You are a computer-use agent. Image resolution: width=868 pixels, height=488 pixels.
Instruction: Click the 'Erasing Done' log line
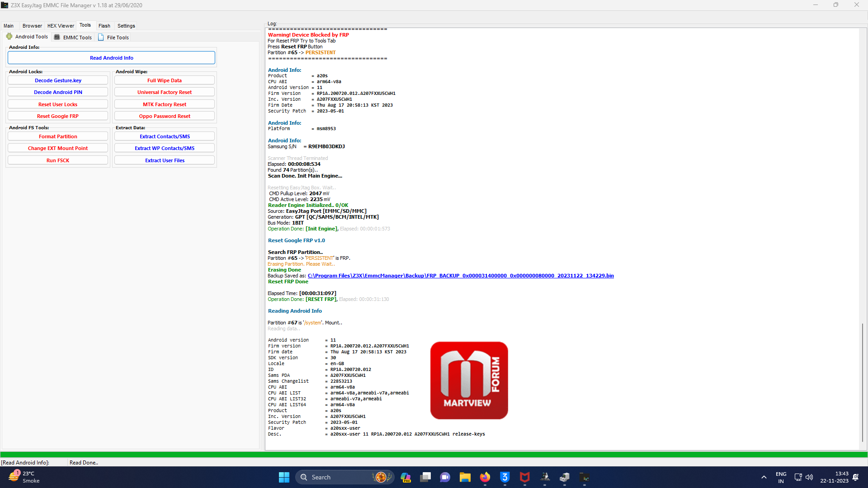point(284,270)
